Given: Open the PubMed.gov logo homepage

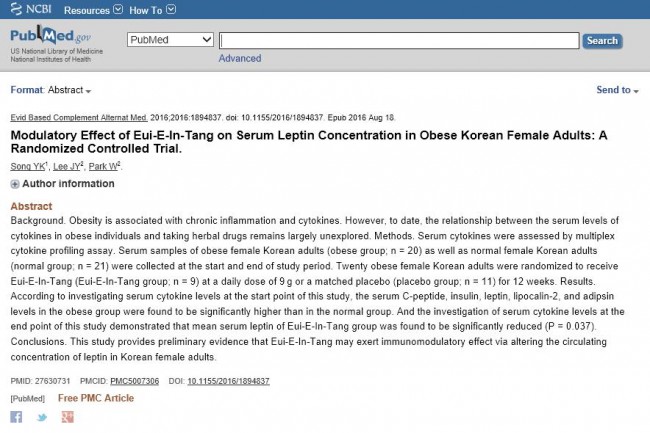Looking at the screenshot, I should 51,36.
